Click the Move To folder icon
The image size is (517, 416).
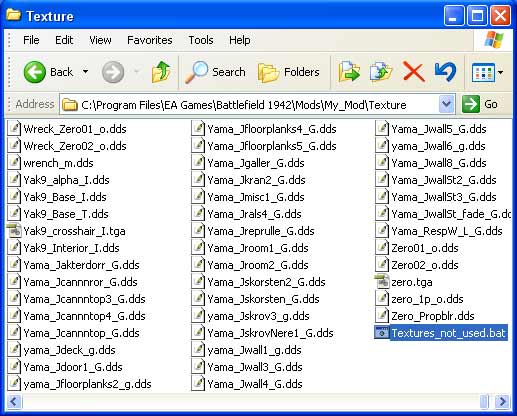(x=349, y=71)
